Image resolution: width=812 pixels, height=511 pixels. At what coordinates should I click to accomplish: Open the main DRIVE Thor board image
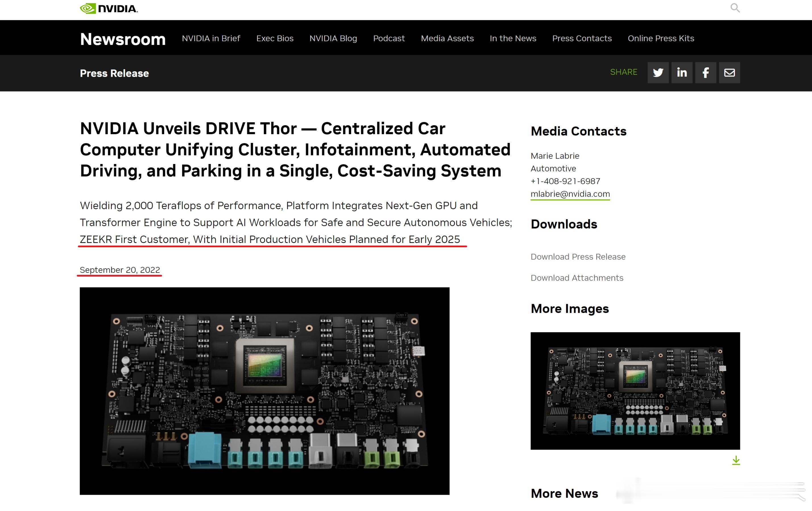pyautogui.click(x=264, y=391)
